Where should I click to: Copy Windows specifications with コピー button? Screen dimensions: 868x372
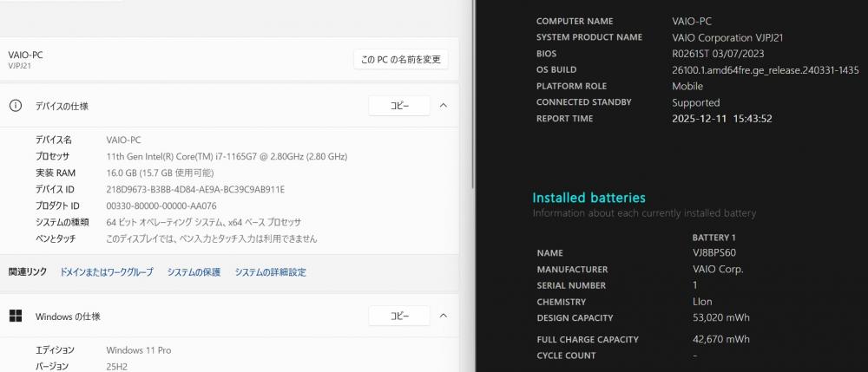[x=399, y=317]
